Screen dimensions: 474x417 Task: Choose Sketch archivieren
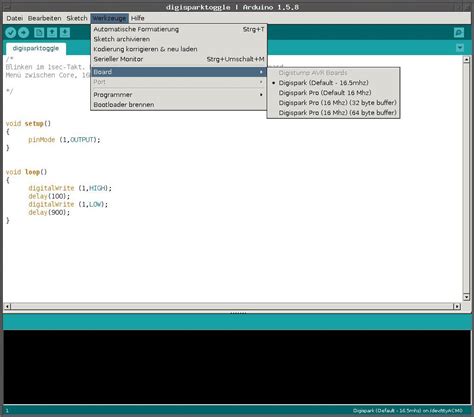(179, 39)
